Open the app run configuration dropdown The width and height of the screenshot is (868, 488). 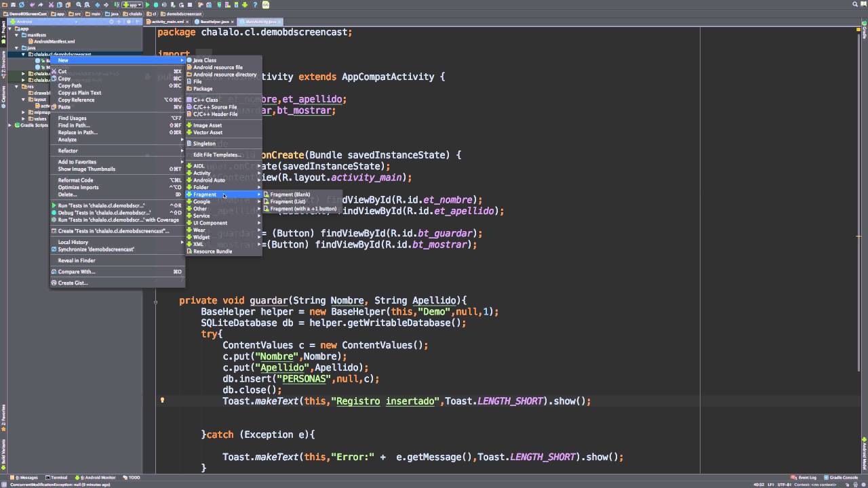pyautogui.click(x=132, y=5)
